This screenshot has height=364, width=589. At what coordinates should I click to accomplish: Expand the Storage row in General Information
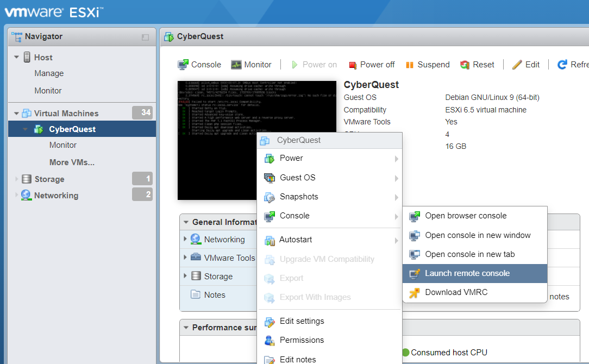185,275
